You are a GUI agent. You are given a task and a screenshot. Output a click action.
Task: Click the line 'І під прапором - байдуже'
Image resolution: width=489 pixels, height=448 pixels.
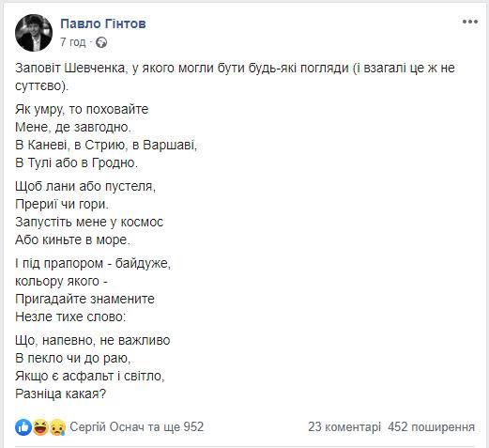[x=93, y=263]
